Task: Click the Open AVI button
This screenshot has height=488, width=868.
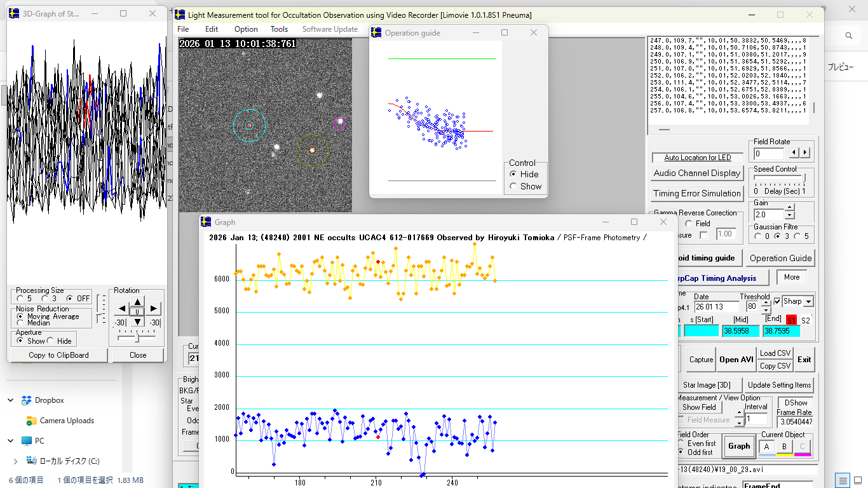Action: 737,360
